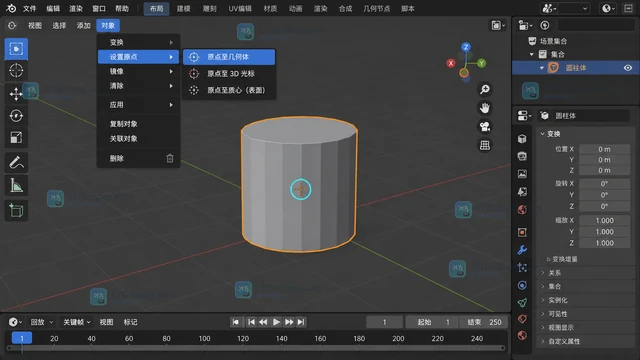
Task: Click the frame 1 playhead marker
Action: (x=22, y=338)
